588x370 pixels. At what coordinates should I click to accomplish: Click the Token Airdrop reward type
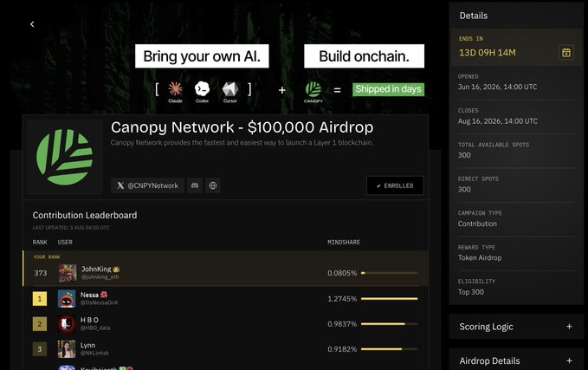[480, 257]
